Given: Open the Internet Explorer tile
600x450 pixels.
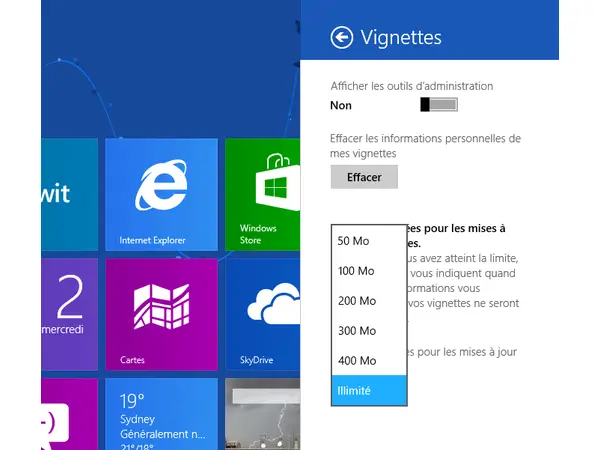Looking at the screenshot, I should pyautogui.click(x=161, y=195).
